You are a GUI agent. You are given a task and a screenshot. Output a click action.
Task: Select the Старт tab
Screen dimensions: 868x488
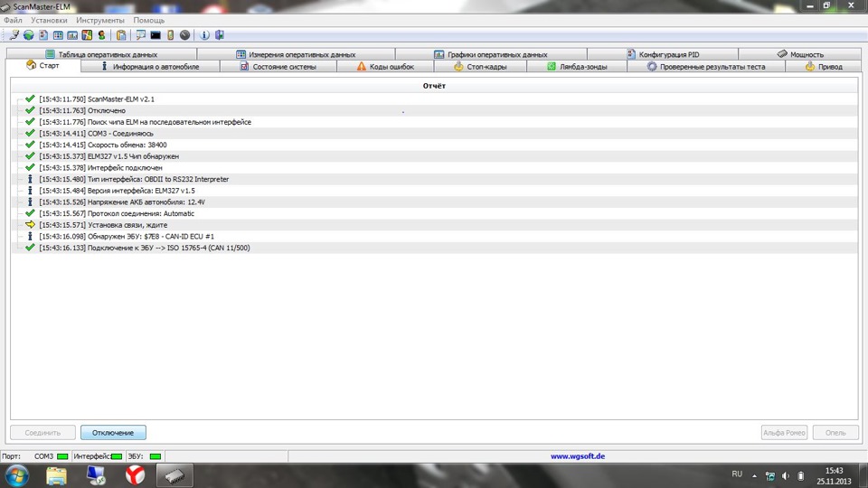tap(42, 65)
